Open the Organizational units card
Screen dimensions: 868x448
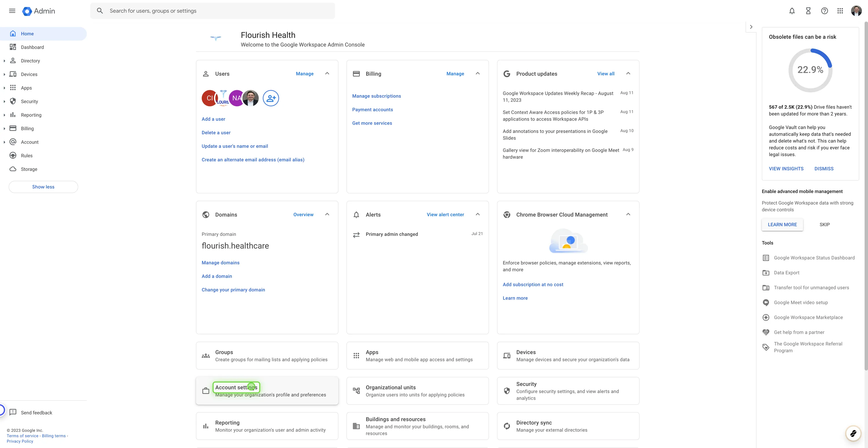pyautogui.click(x=418, y=391)
